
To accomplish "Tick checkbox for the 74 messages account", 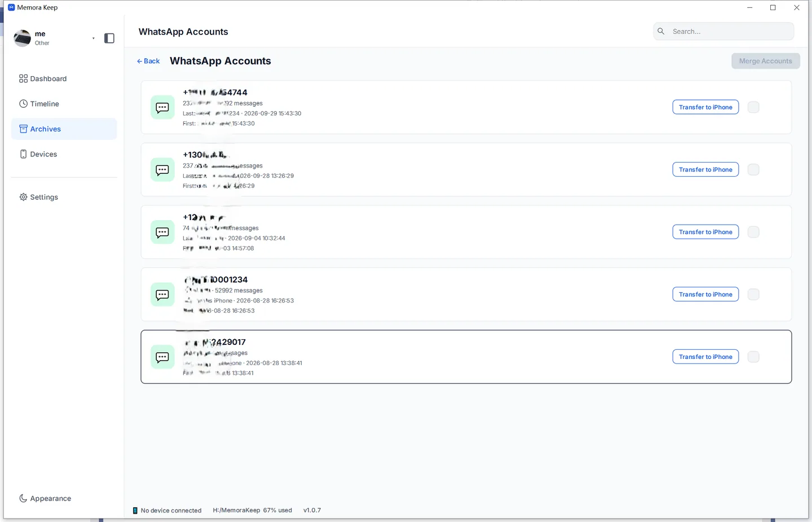I will click(x=753, y=232).
